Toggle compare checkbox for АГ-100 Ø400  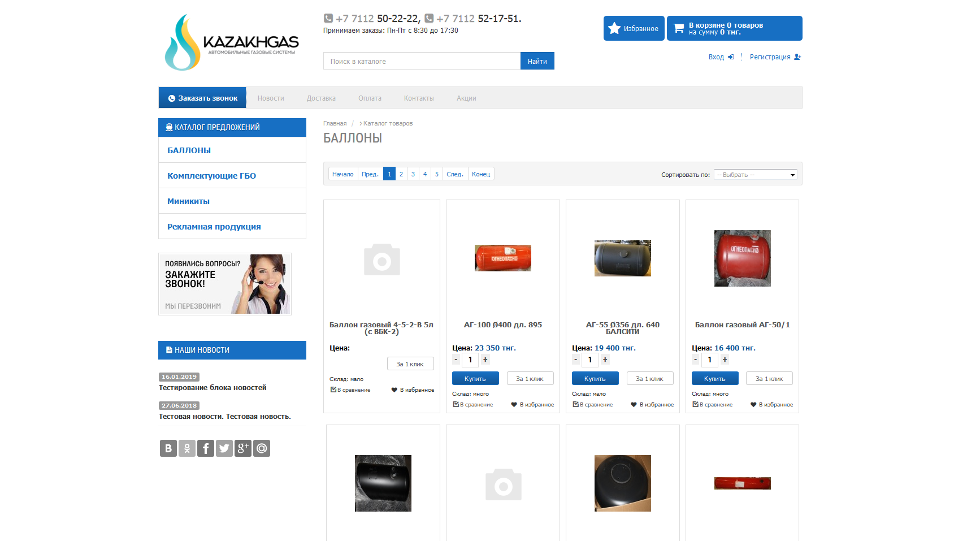[x=456, y=405]
